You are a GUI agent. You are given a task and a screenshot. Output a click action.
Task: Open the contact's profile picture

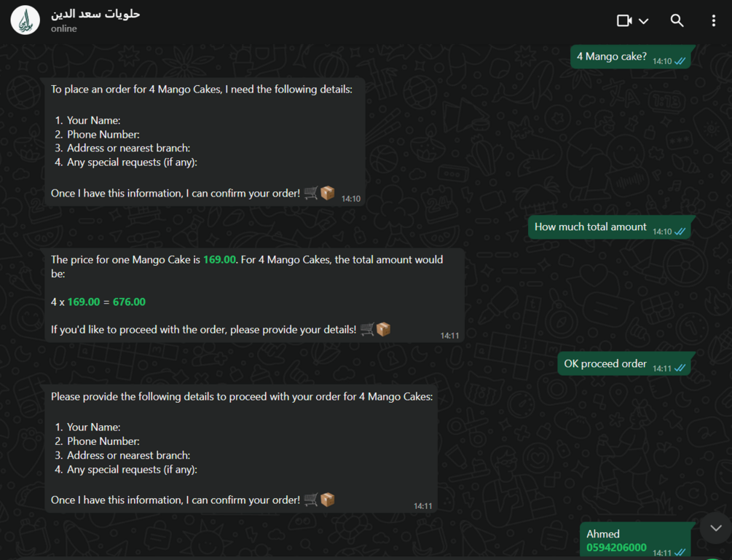[x=25, y=20]
